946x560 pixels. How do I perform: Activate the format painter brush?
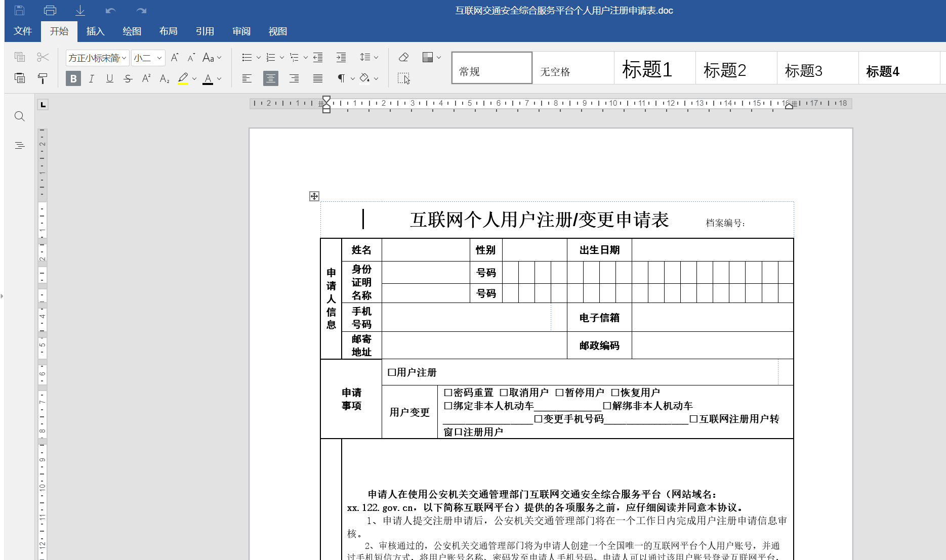43,78
